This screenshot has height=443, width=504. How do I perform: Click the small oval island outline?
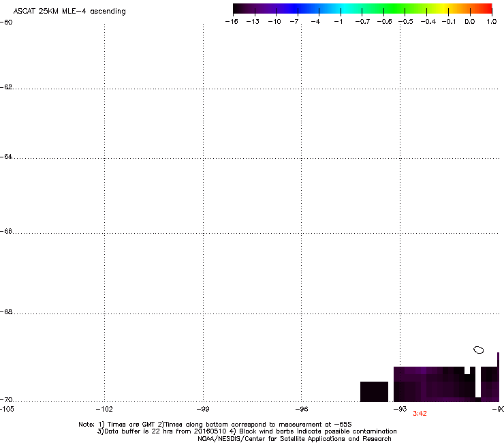[x=479, y=350]
